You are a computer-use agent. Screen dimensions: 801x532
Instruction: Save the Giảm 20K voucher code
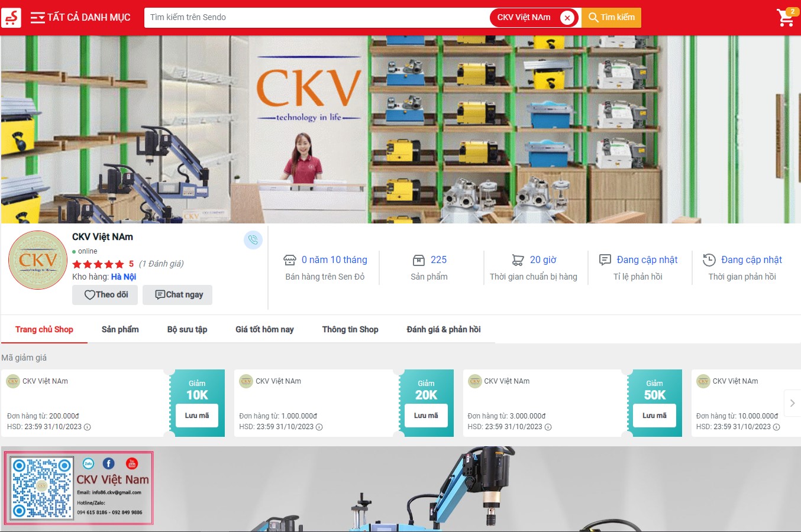(x=426, y=416)
